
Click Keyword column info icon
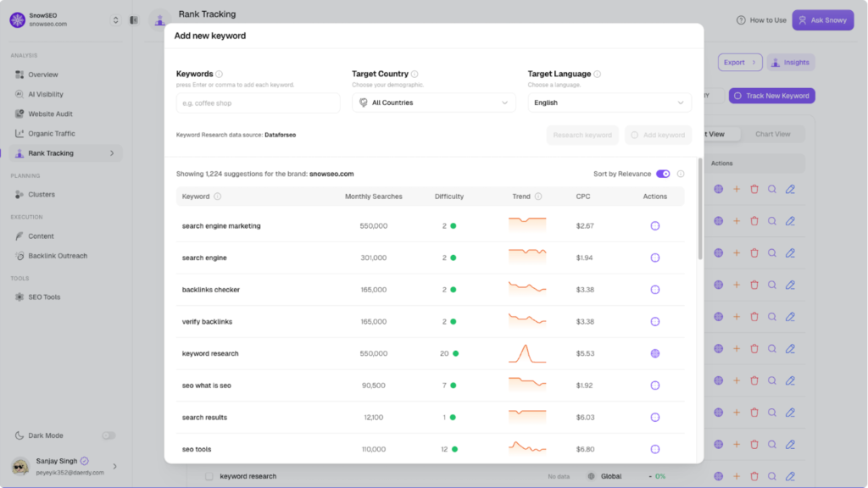(218, 197)
